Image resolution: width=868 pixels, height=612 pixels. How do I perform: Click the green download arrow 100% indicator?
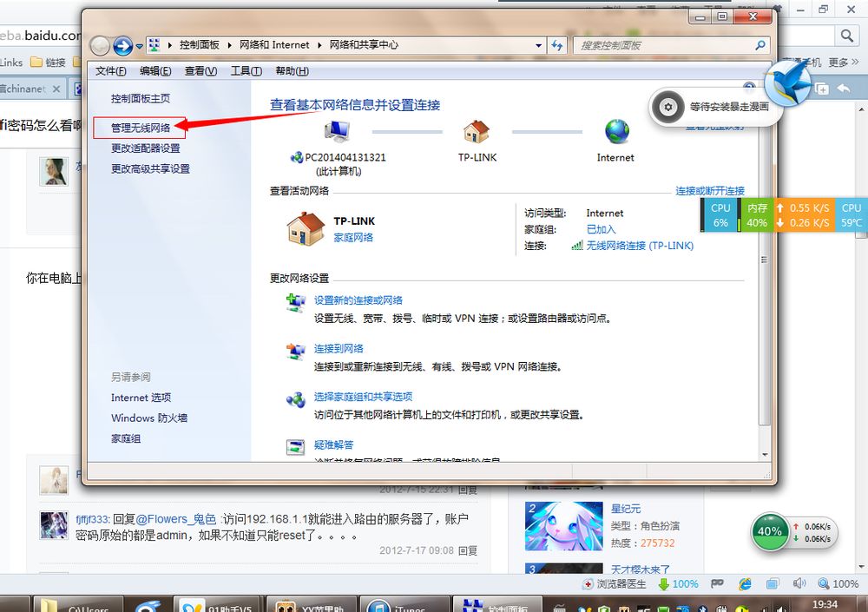678,584
